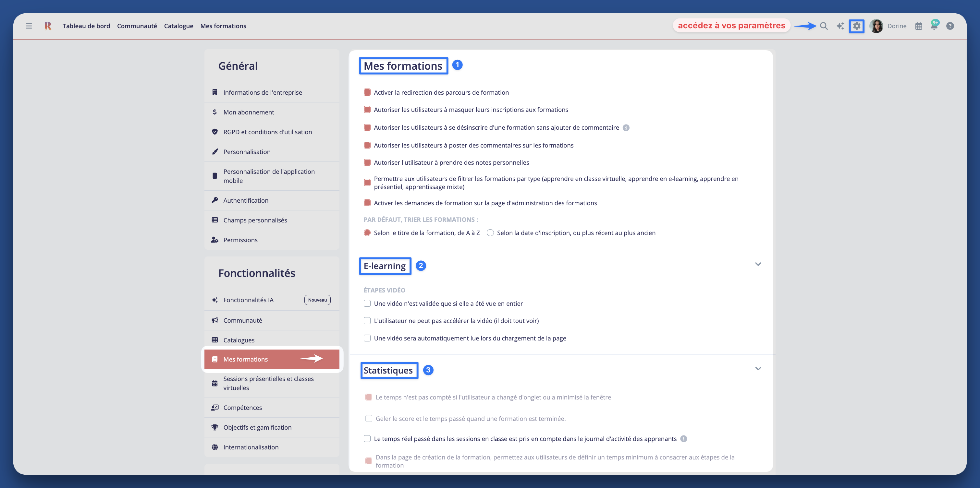The image size is (980, 488).
Task: Open the hamburger menu icon
Action: click(x=29, y=26)
